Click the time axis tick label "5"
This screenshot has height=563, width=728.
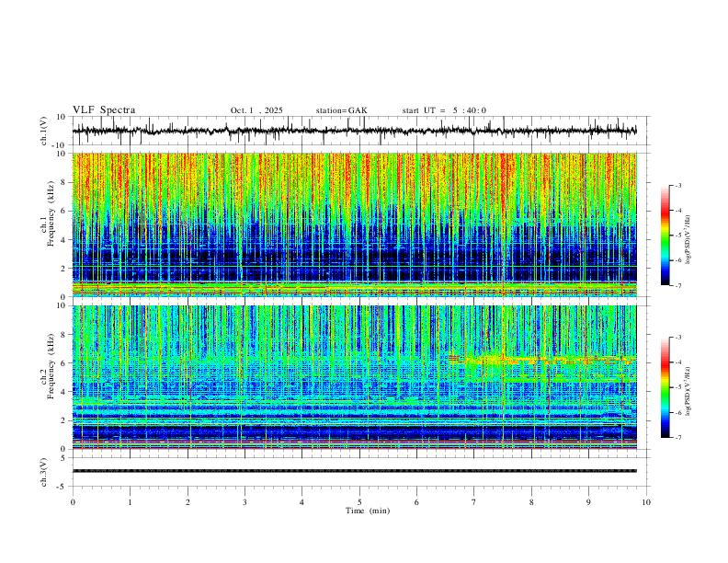coord(359,502)
